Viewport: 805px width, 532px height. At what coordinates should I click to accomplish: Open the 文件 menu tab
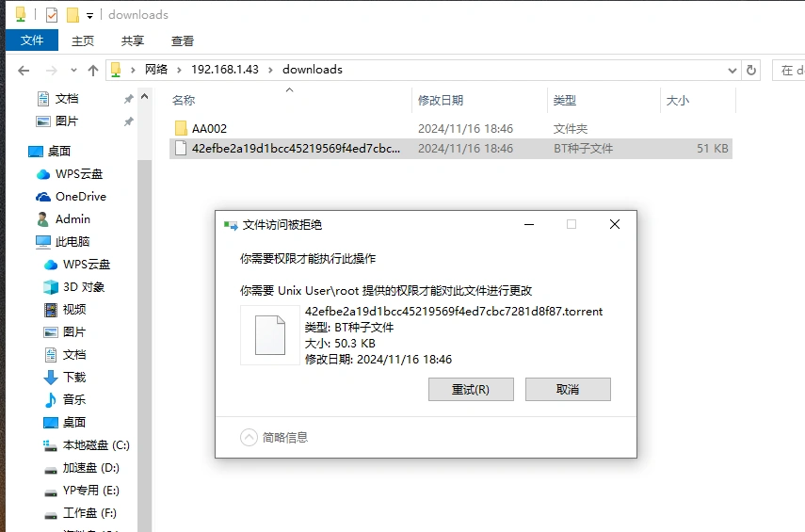[x=32, y=40]
